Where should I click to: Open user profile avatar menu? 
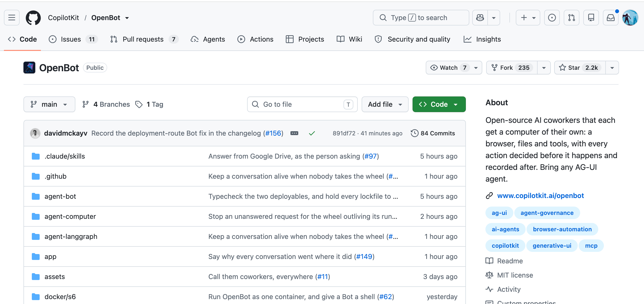click(x=630, y=18)
